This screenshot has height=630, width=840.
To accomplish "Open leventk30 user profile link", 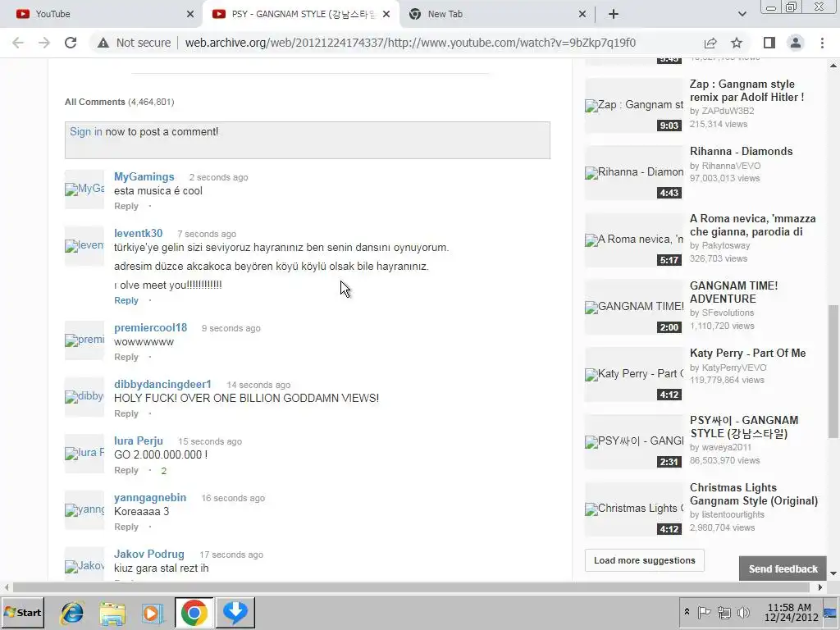I will [138, 234].
